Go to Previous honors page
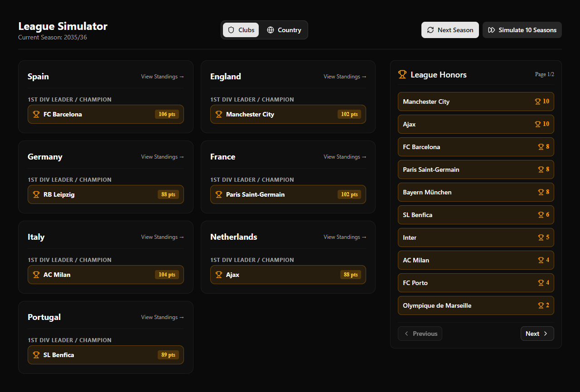 tap(420, 334)
